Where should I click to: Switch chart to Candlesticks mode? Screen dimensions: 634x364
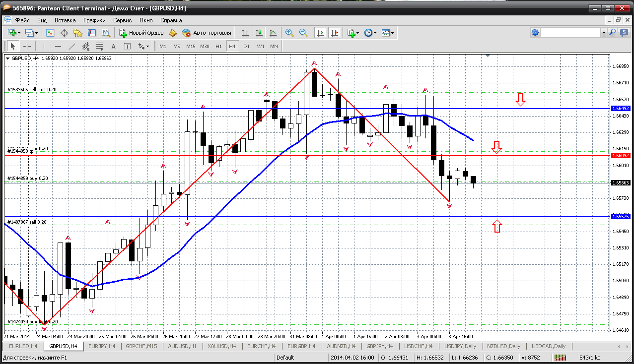click(259, 33)
